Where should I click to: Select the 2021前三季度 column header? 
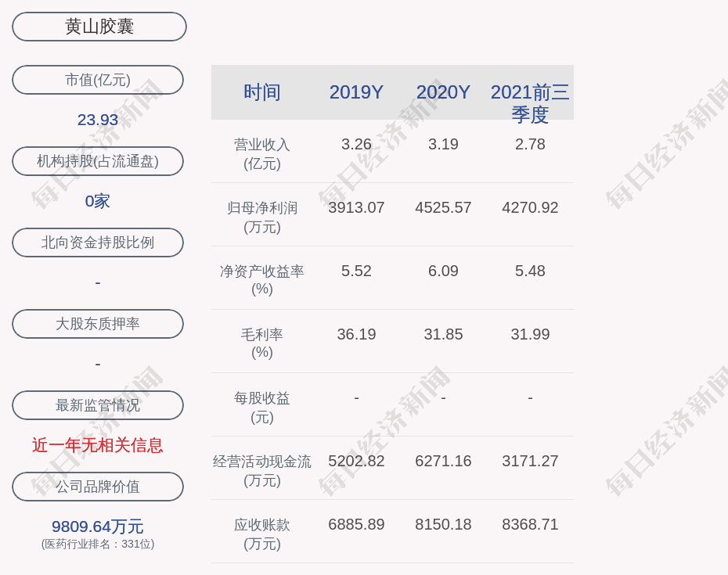click(x=530, y=103)
